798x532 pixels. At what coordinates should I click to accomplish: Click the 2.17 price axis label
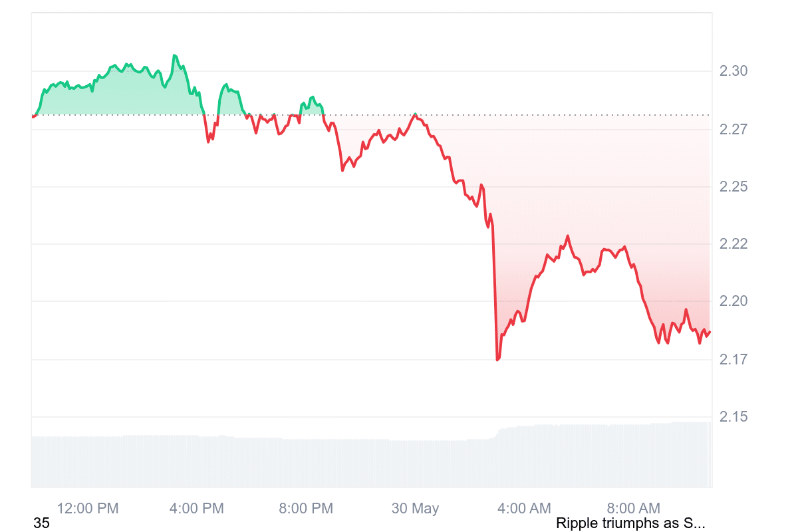pos(734,360)
